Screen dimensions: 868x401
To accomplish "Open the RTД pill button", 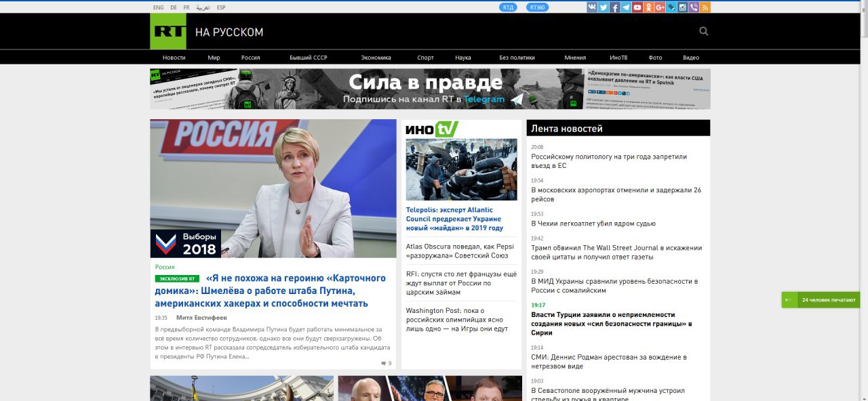I will [x=508, y=7].
